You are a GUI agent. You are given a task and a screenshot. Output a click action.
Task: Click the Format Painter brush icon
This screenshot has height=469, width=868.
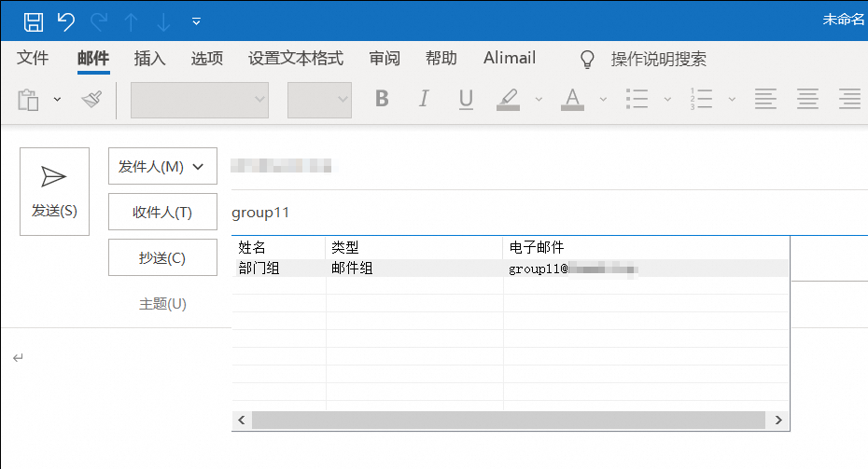point(91,99)
